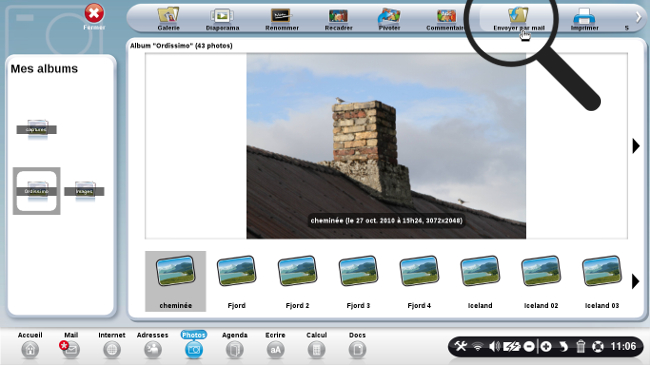Advance the thumbnail strip with arrow

[x=635, y=281]
